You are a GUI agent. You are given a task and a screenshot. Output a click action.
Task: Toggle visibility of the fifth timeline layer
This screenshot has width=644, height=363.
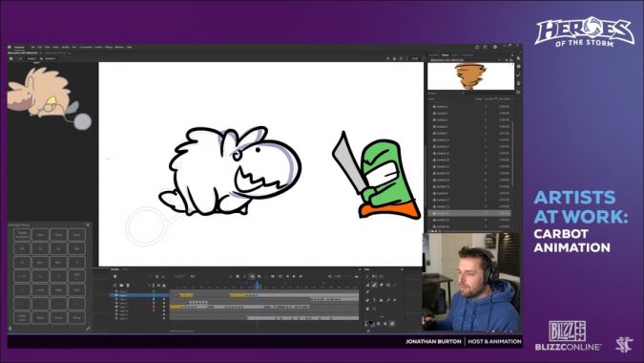(x=158, y=307)
